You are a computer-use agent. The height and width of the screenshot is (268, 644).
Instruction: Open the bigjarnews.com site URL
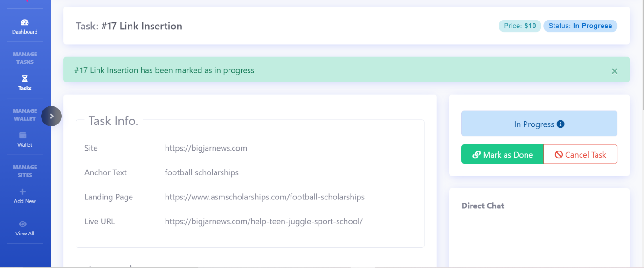pyautogui.click(x=206, y=148)
